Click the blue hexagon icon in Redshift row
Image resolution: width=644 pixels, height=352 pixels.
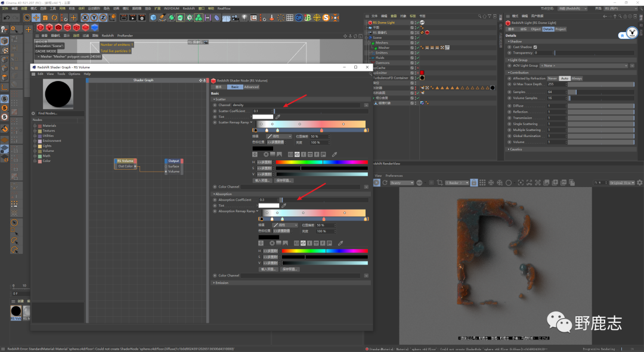[95, 27]
